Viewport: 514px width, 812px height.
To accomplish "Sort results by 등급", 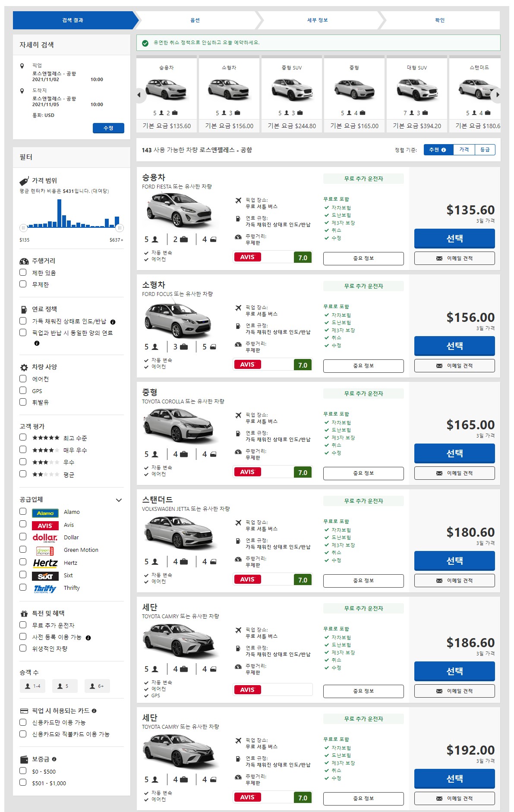I will [485, 150].
